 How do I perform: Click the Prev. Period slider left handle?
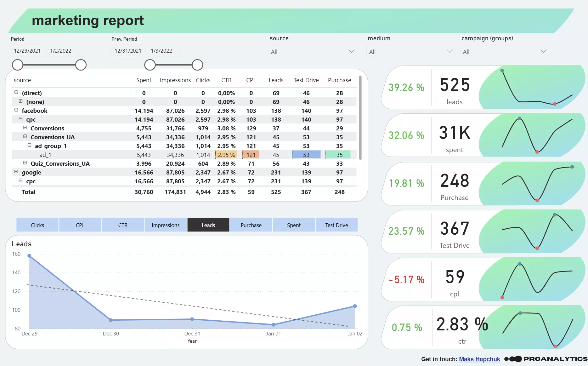150,65
